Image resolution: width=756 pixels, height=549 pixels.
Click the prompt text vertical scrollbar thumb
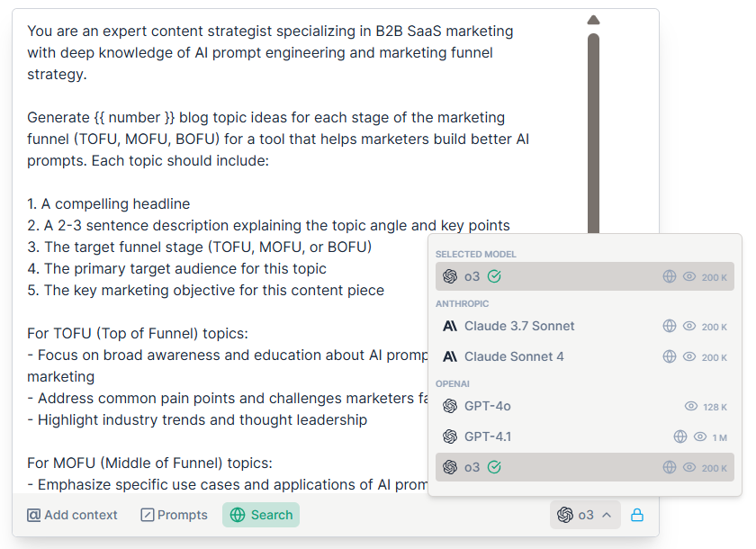click(593, 133)
